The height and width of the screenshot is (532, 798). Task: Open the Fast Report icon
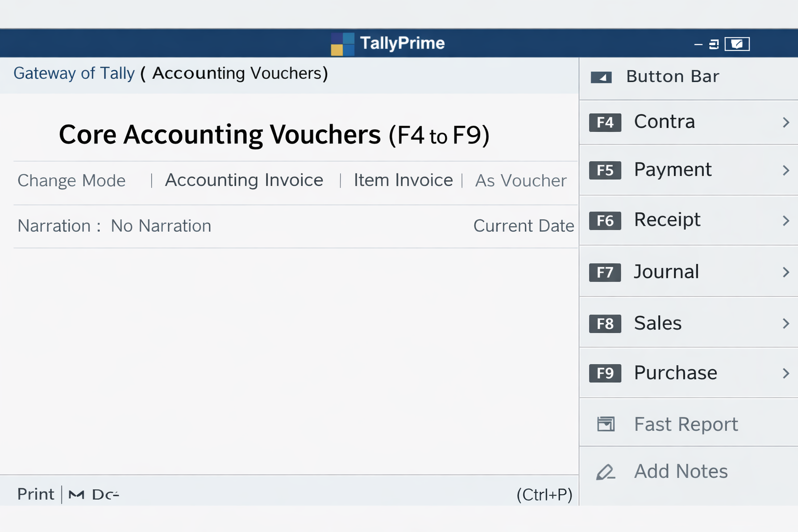[x=605, y=424]
